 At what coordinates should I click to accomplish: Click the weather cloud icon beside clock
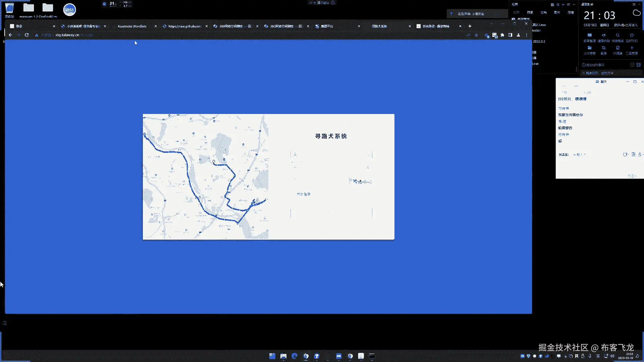[x=636, y=13]
